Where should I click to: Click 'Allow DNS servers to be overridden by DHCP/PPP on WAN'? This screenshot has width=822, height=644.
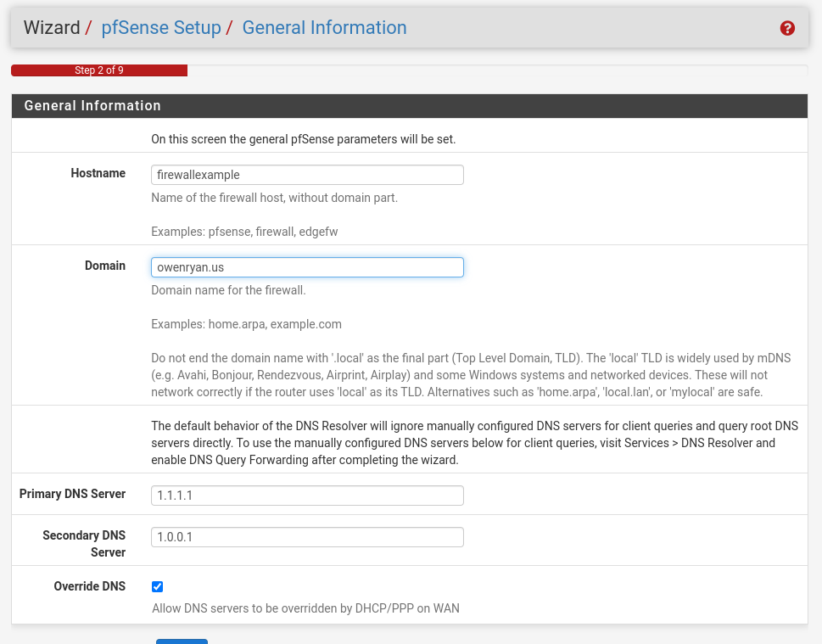pyautogui.click(x=305, y=608)
